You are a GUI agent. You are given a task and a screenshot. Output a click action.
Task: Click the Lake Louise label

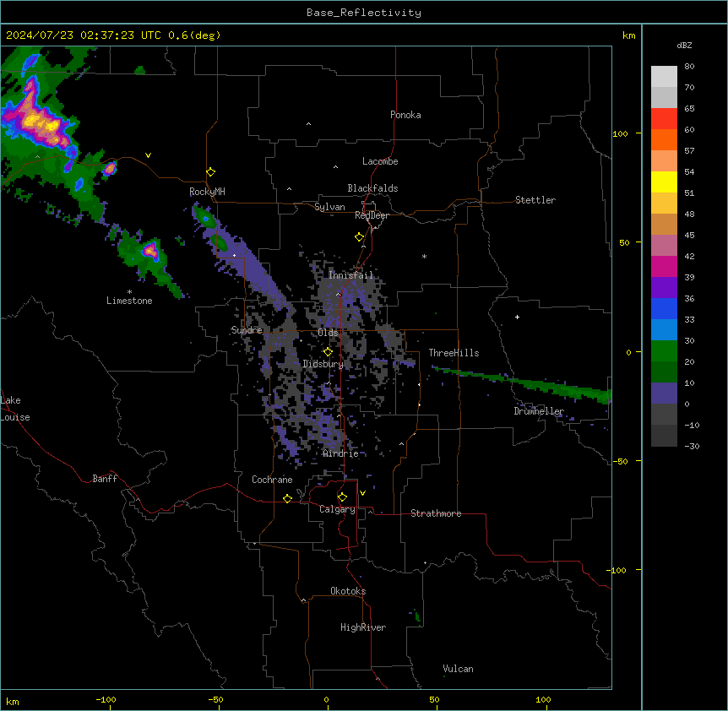pos(15,409)
